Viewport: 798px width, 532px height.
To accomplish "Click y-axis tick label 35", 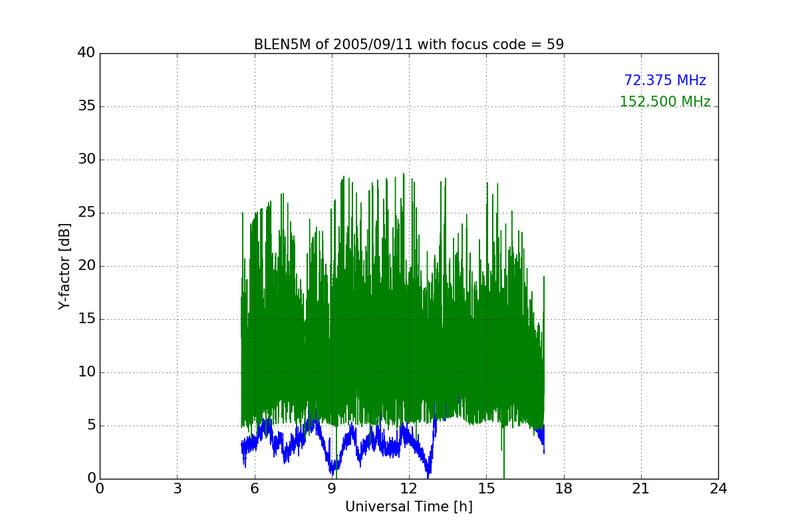I will coord(86,106).
